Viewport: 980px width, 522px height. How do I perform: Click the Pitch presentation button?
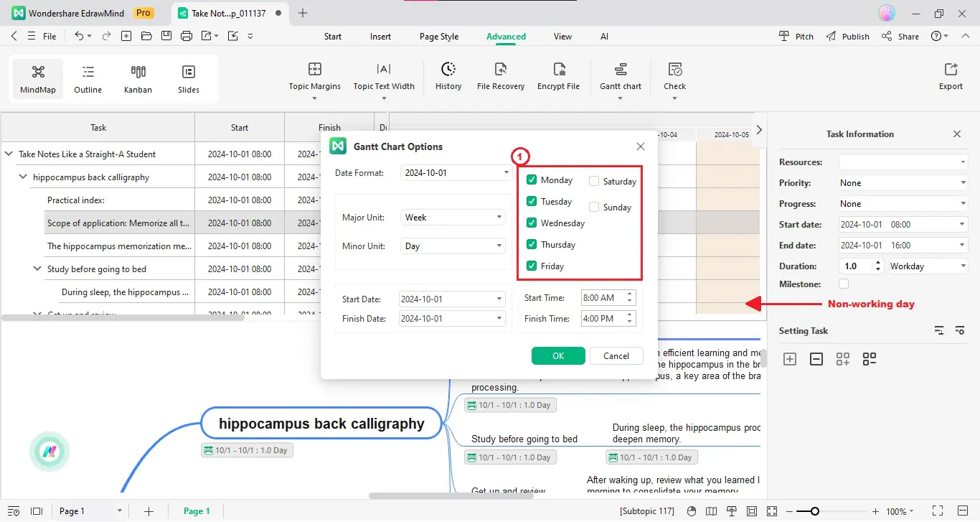tap(796, 36)
